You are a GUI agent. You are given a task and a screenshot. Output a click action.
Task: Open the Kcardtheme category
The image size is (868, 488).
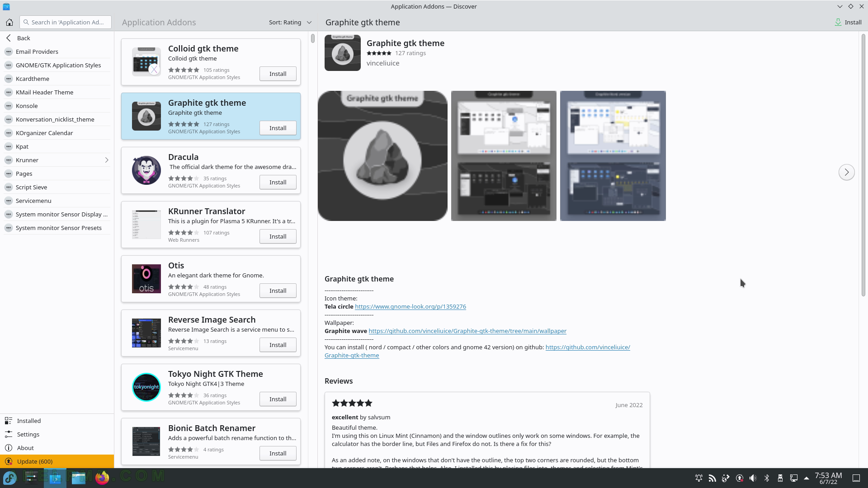click(x=57, y=79)
